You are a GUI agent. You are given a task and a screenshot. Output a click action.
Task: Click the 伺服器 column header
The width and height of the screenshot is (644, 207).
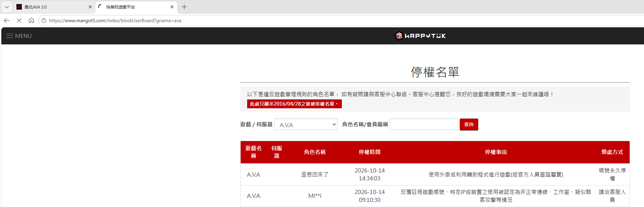[277, 152]
